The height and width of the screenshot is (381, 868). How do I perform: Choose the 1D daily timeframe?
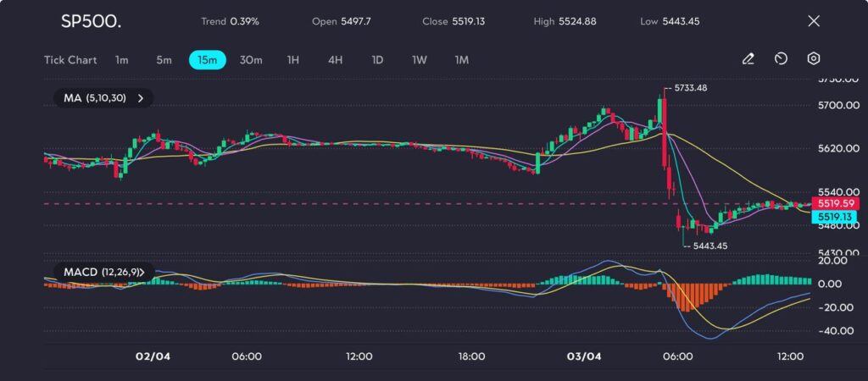coord(377,60)
